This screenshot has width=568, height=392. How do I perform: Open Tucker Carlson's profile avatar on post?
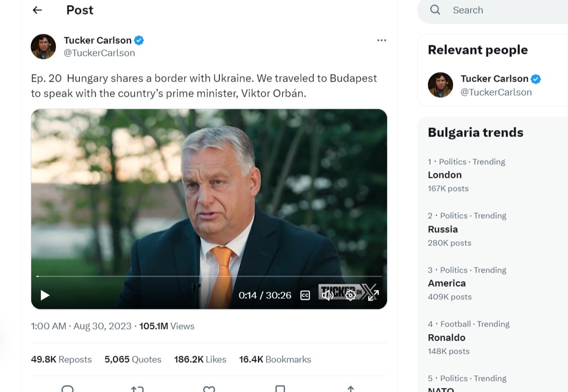tap(43, 46)
